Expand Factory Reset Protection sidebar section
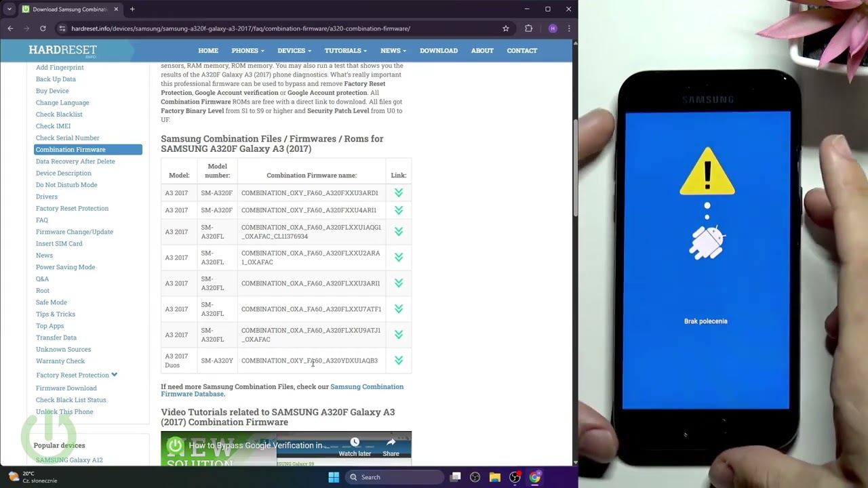The image size is (868, 488). tap(77, 375)
